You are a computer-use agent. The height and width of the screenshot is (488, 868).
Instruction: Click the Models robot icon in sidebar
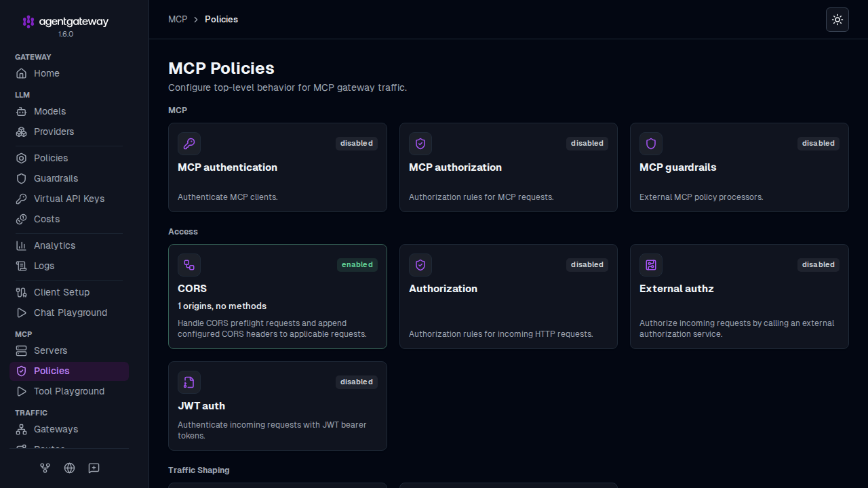tap(22, 111)
